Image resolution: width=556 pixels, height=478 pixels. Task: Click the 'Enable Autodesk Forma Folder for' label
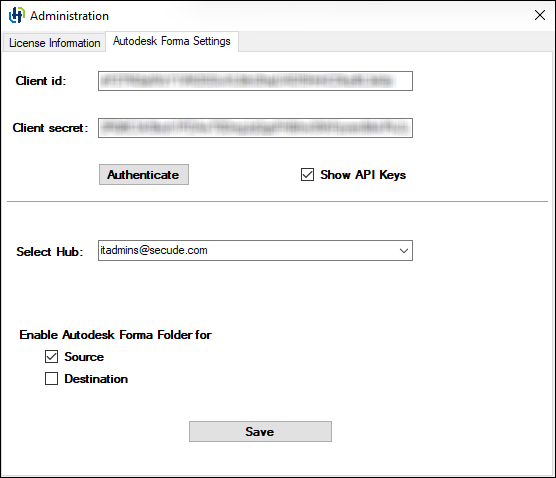pyautogui.click(x=115, y=335)
